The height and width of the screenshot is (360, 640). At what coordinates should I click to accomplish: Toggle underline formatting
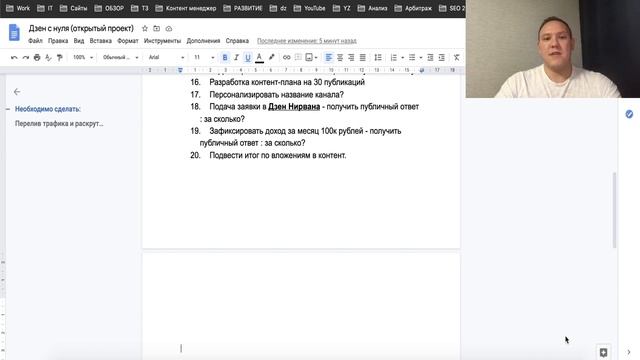[247, 58]
